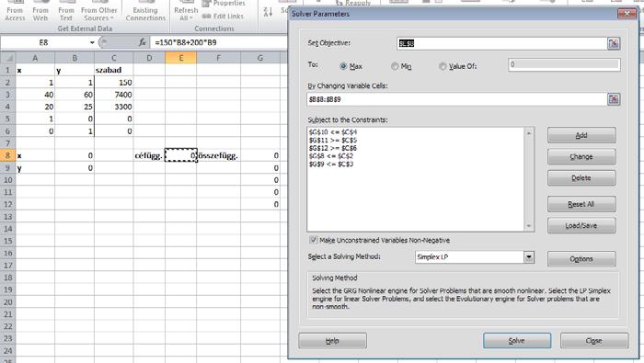Click the Close button in Solver dialog
The width and height of the screenshot is (644, 363).
(594, 341)
